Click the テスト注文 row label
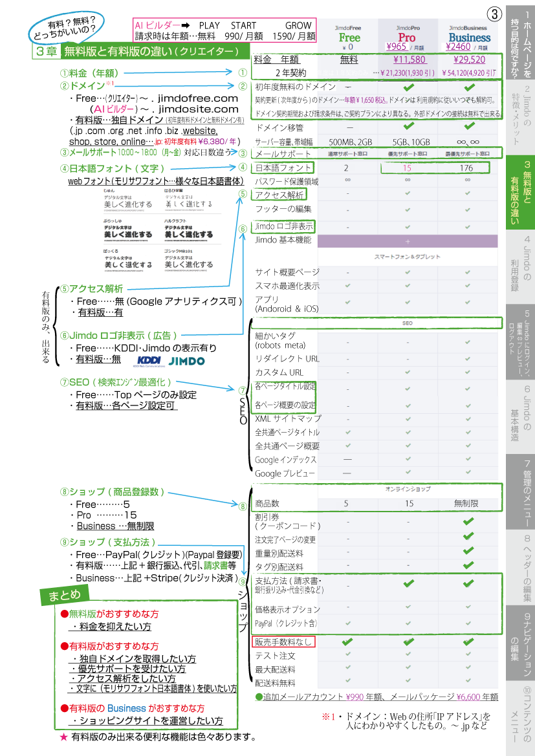This screenshot has width=535, height=756. 275,656
